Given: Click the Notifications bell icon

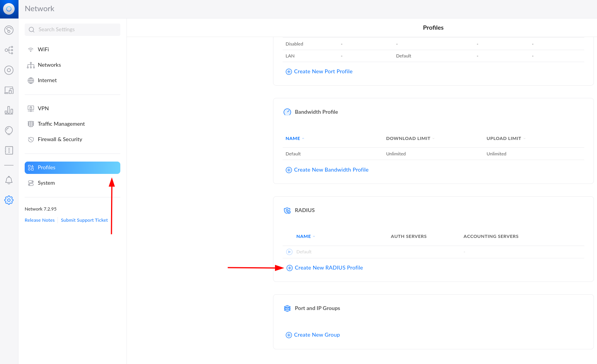Looking at the screenshot, I should tap(9, 180).
